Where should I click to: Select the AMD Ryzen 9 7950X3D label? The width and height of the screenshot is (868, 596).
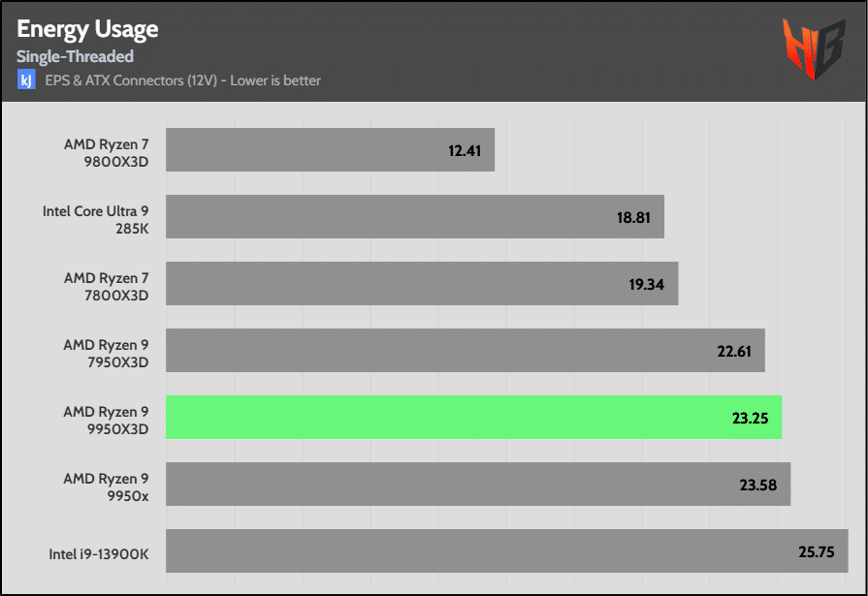(107, 351)
